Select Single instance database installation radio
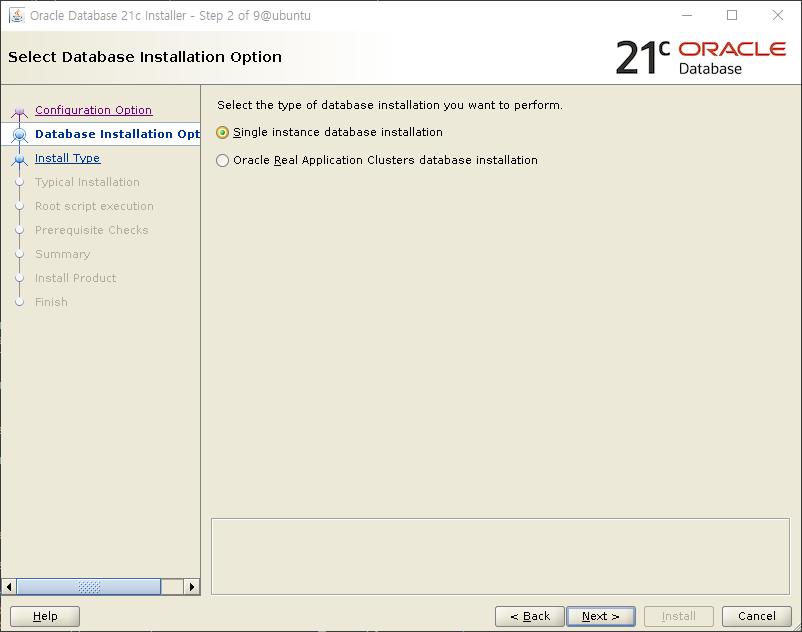Viewport: 802px width, 632px height. coord(222,132)
